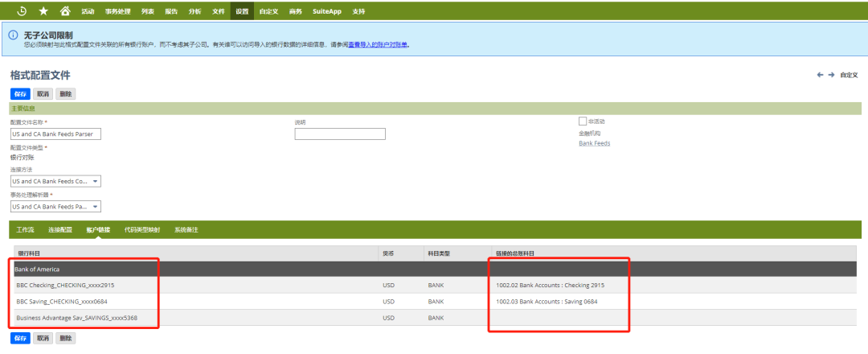Open the 文件 menu
Image resolution: width=868 pixels, height=354 pixels.
tap(219, 11)
